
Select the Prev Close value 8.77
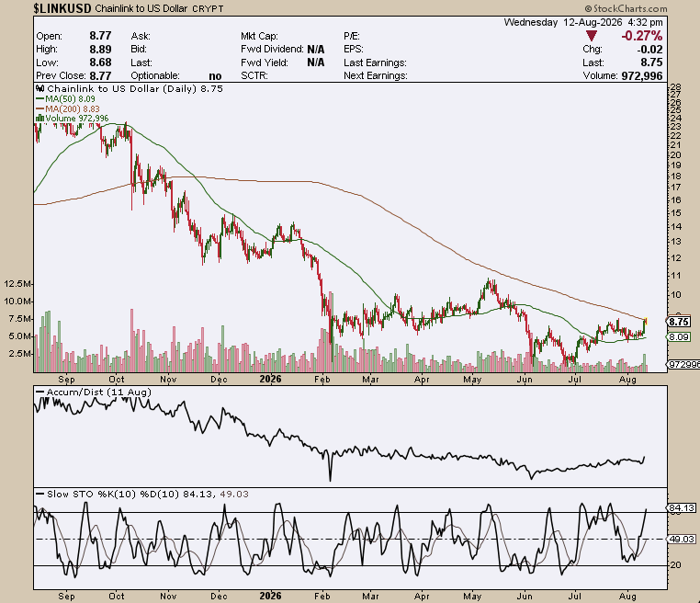(x=100, y=75)
